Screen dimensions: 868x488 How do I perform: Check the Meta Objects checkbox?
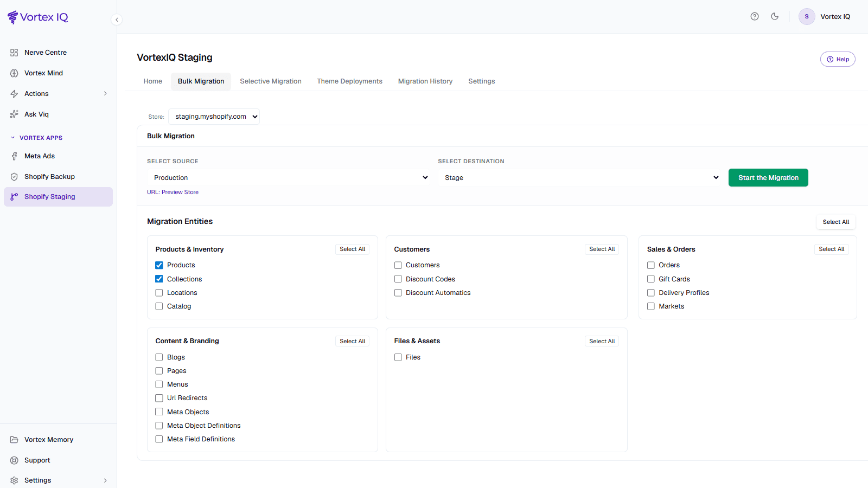click(x=159, y=412)
